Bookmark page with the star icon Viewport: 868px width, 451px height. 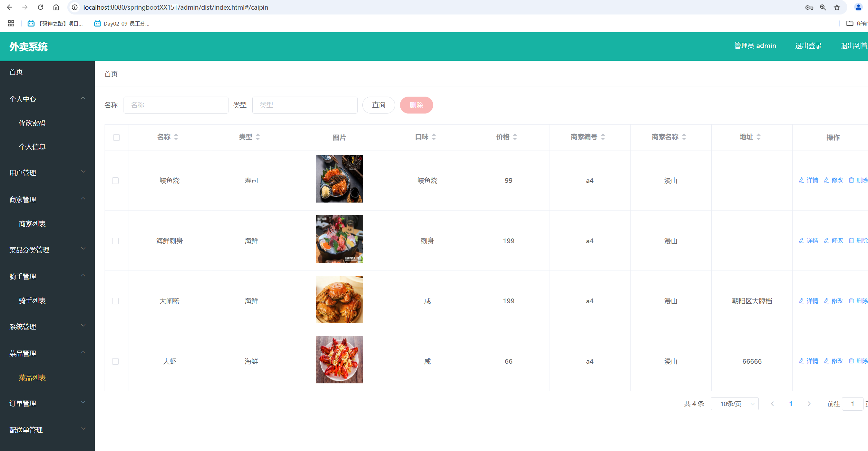tap(837, 8)
